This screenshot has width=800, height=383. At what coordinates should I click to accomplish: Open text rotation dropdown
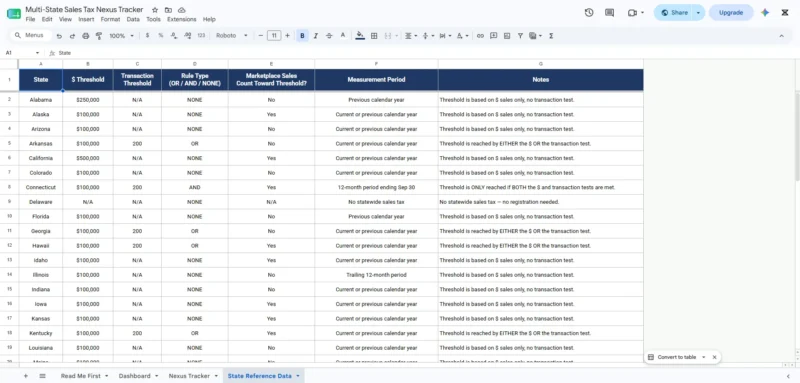(462, 36)
